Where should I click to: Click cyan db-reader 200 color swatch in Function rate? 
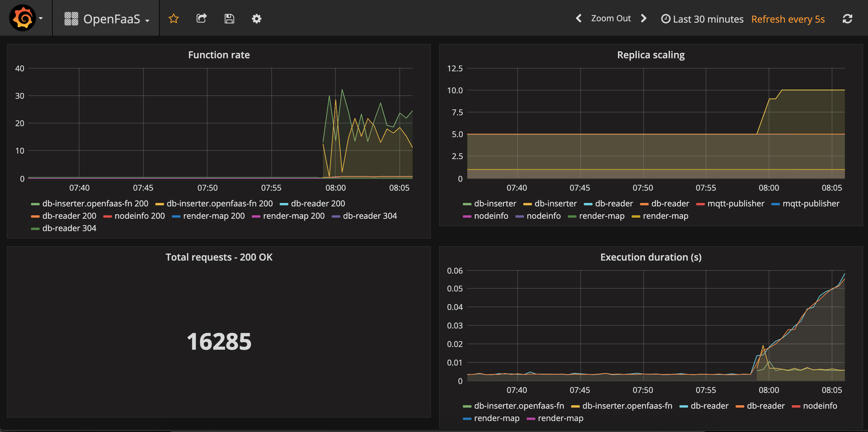pyautogui.click(x=284, y=204)
